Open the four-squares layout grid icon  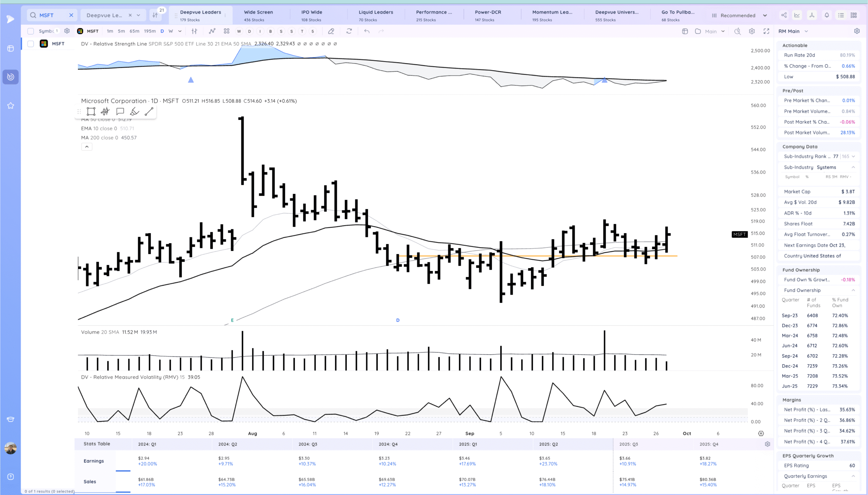pos(226,31)
